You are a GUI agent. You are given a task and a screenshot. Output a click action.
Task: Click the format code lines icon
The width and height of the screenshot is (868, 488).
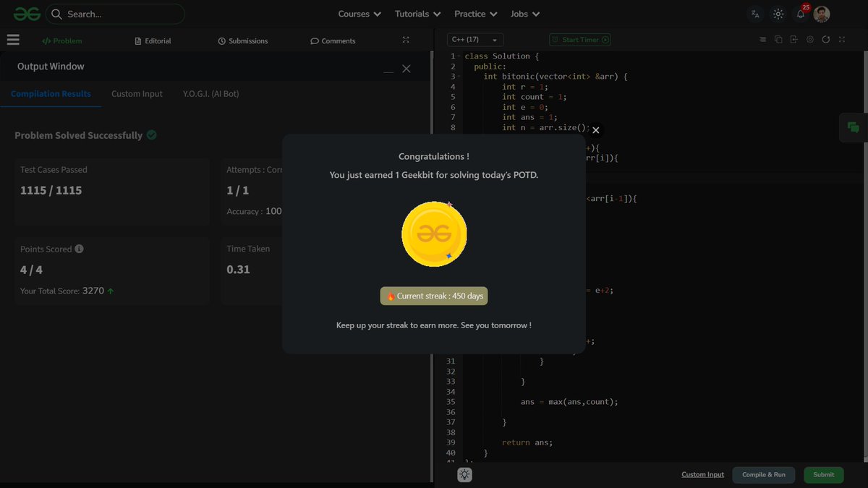tap(762, 40)
